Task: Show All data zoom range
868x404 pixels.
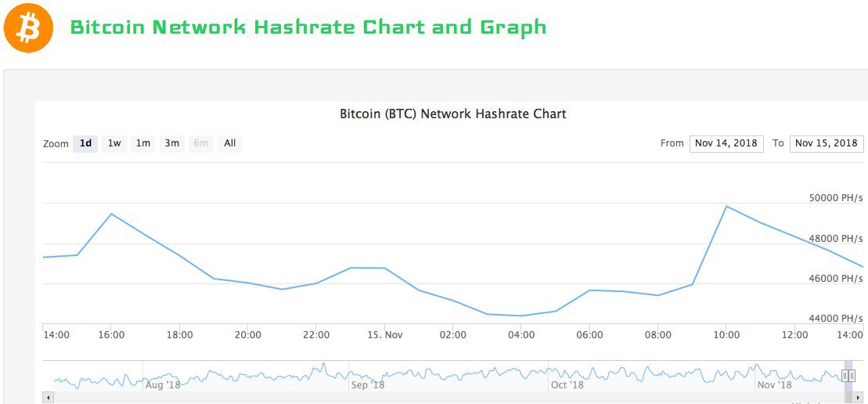Action: coord(230,143)
